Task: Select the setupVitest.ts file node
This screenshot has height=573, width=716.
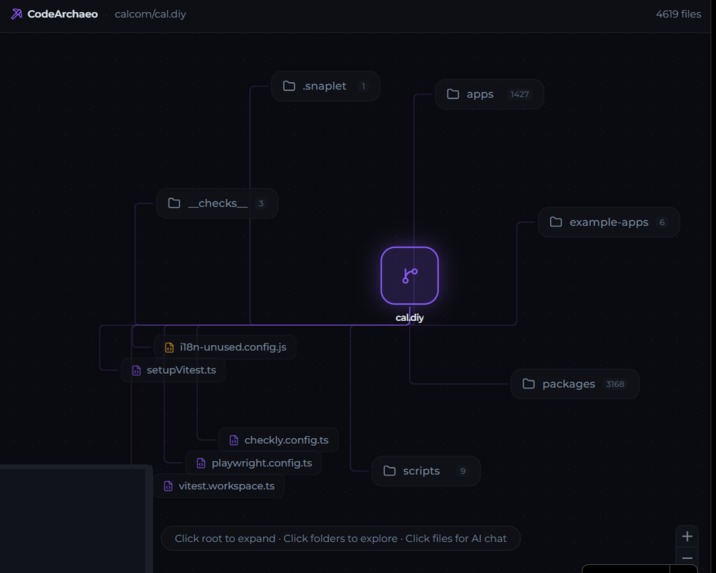Action: tap(173, 370)
